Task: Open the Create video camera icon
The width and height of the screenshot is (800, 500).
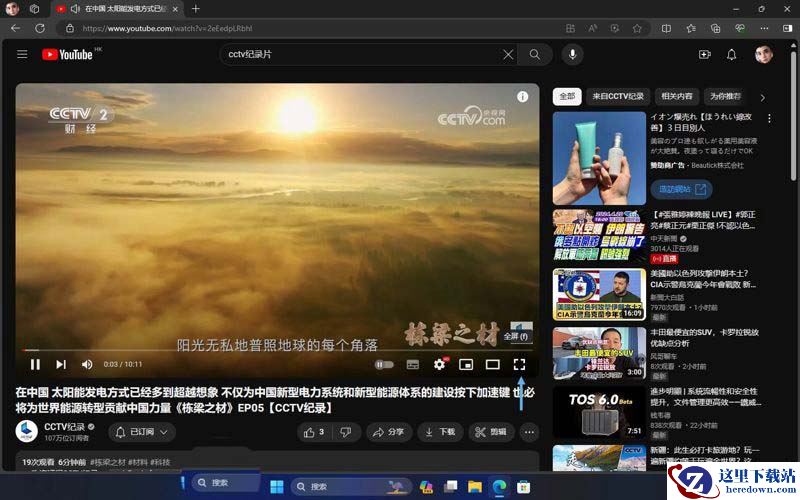Action: (x=705, y=54)
